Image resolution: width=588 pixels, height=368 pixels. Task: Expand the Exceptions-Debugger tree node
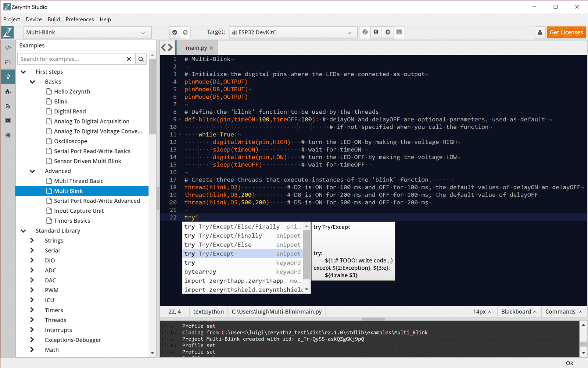click(x=32, y=340)
